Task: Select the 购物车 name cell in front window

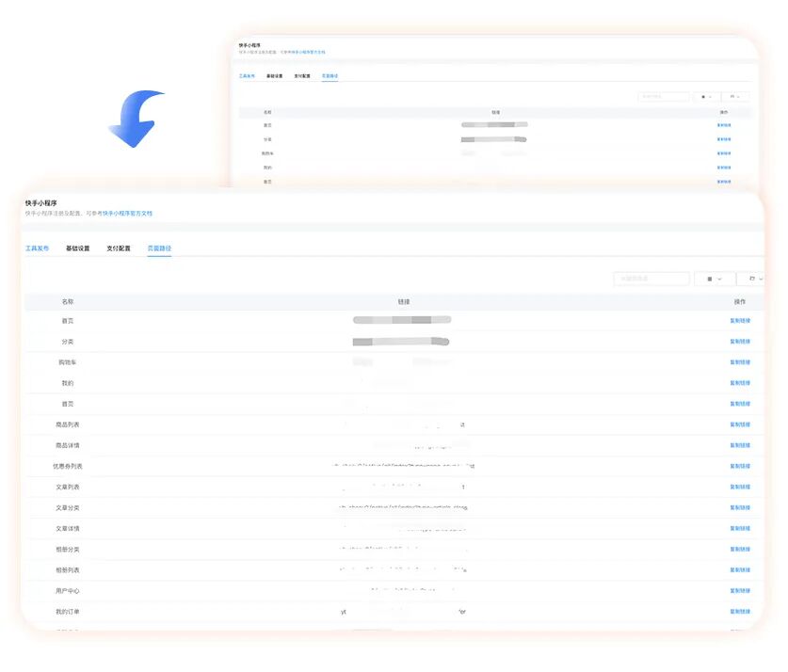Action: pos(68,362)
